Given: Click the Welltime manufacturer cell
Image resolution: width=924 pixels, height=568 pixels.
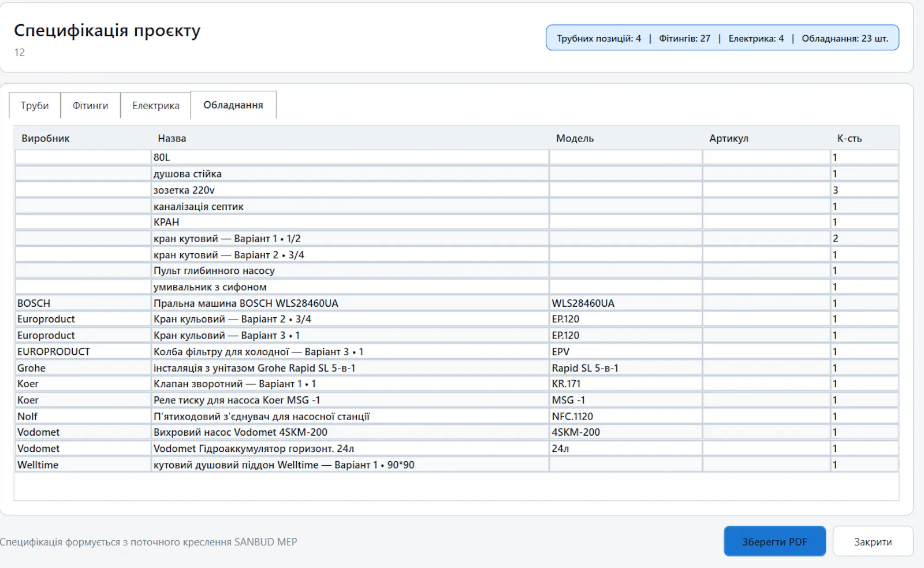Looking at the screenshot, I should 83,465.
